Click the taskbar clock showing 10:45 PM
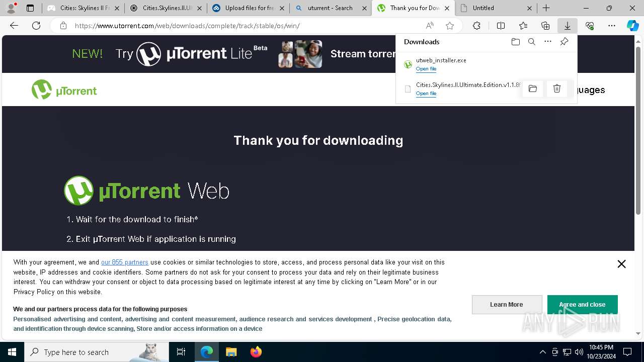Viewport: 644px width, 362px height. click(601, 352)
